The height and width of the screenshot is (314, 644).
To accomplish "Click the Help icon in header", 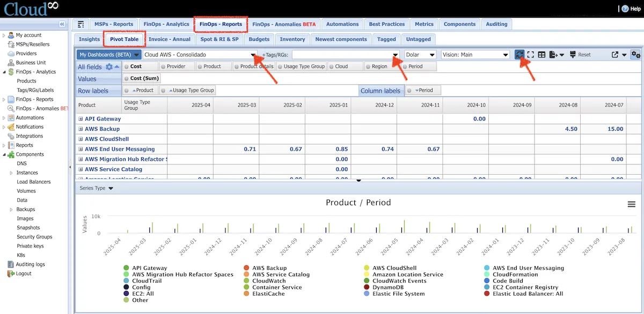I will [625, 9].
